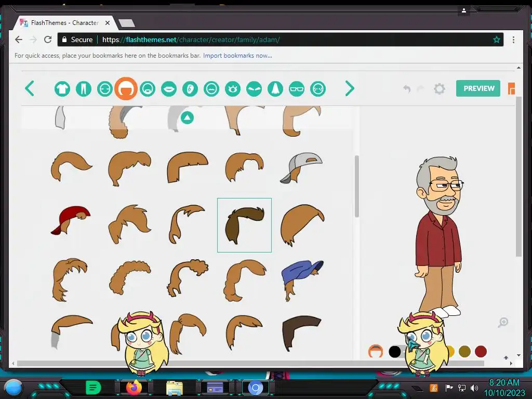Click the orange save icon beside Preview
The height and width of the screenshot is (399, 532).
[511, 88]
